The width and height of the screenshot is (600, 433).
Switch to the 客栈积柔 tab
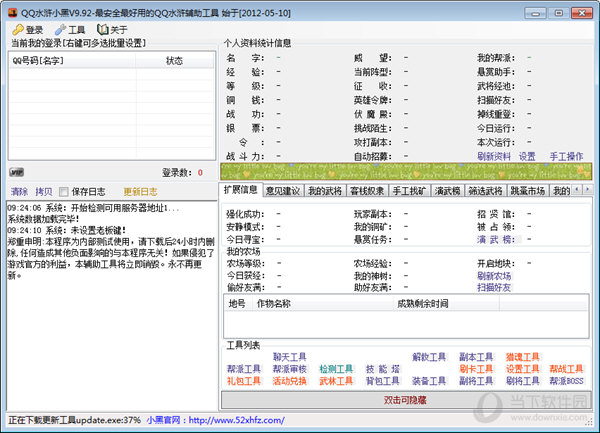click(x=367, y=190)
